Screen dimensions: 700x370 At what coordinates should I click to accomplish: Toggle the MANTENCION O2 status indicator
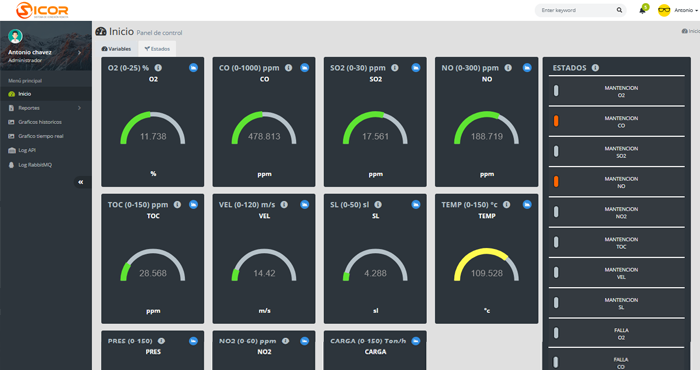tap(556, 91)
